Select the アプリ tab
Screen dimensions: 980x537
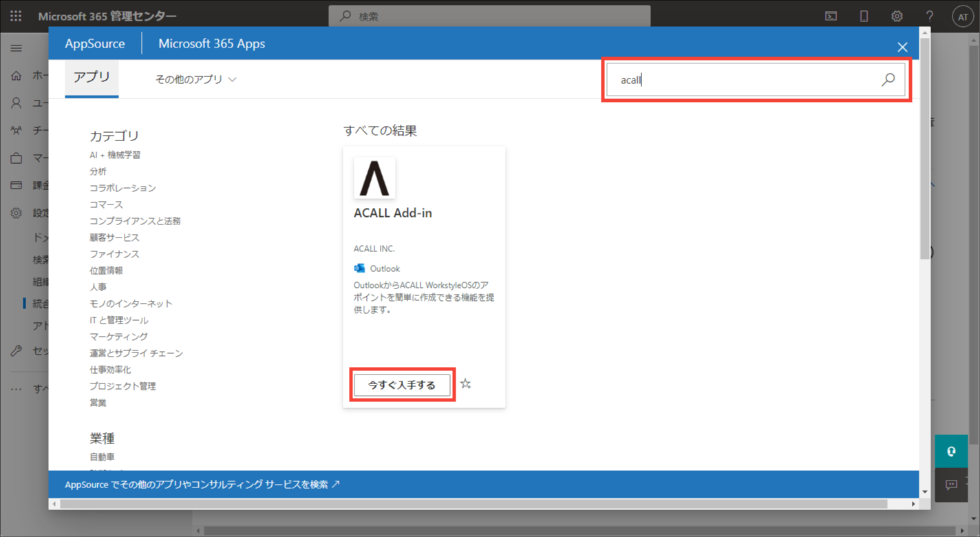tap(92, 78)
